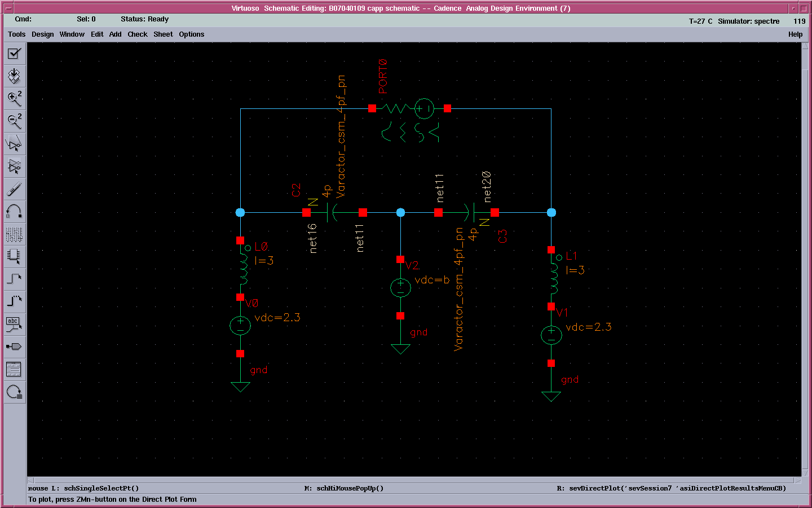Click the 'C3' instance name label
This screenshot has width=812, height=508.
(x=502, y=237)
